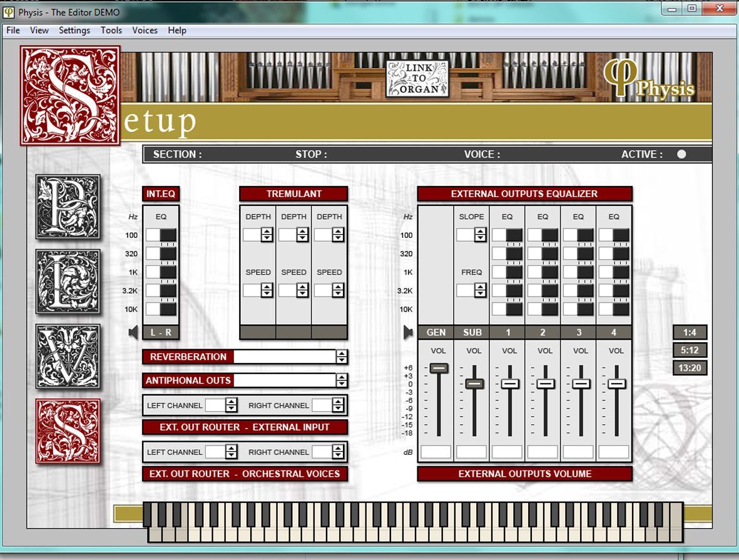Open the Settings menu

click(74, 30)
